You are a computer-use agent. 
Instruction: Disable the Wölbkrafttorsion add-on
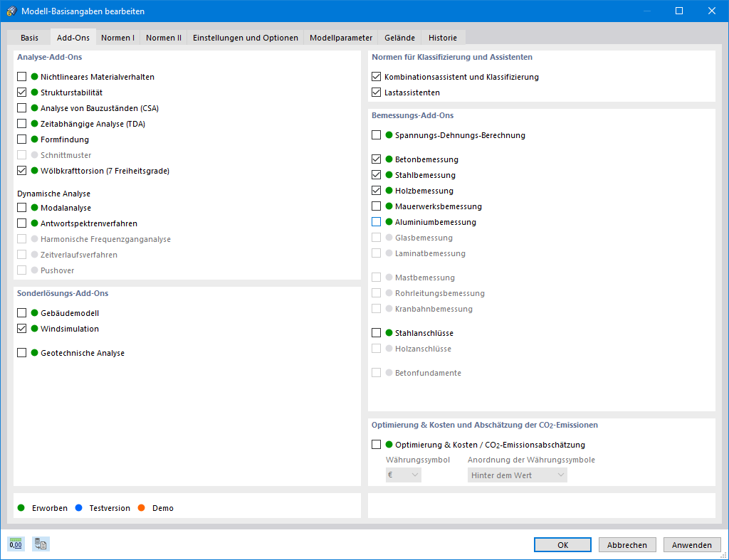coord(21,170)
